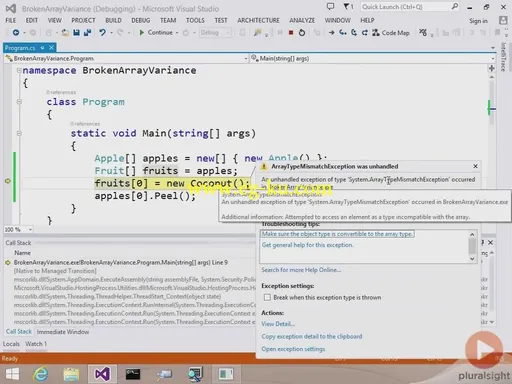
Task: Click the Show Next Statement arrow icon
Action: pos(331,33)
